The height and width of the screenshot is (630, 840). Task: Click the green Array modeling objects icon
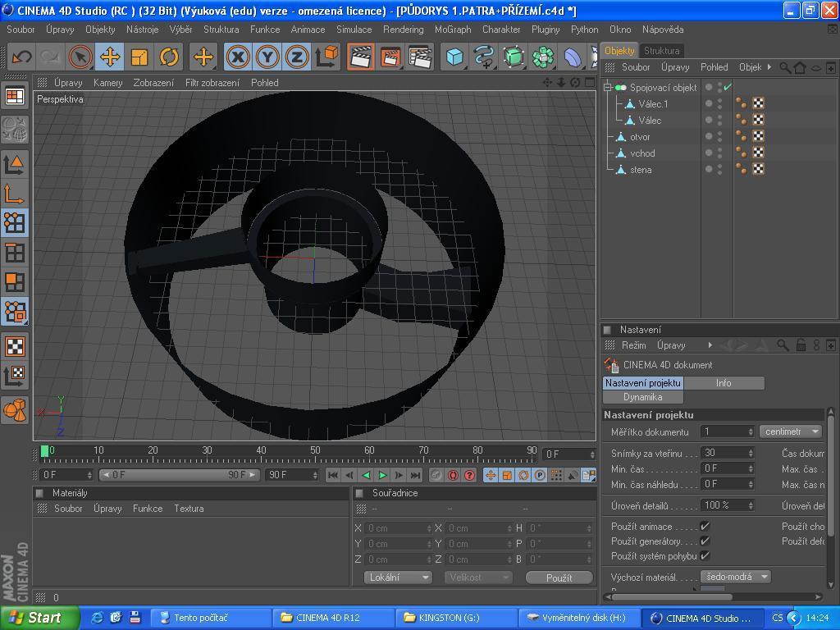point(543,57)
